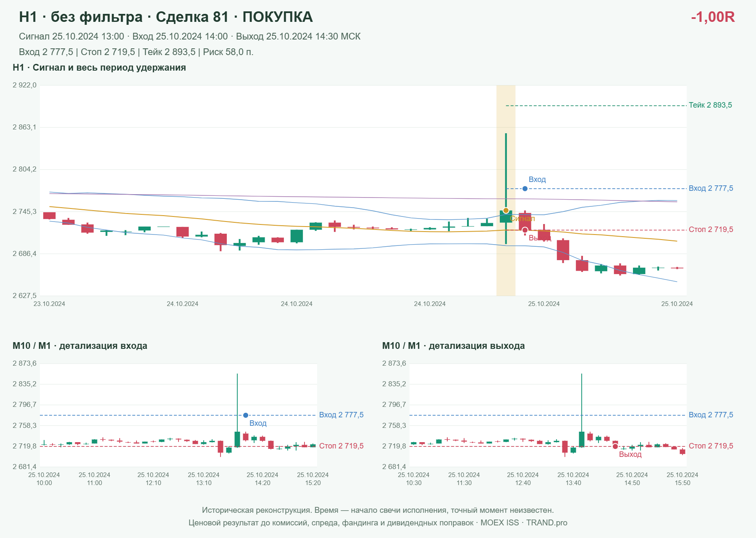Select the "10:00" time label on the entry chart
The height and width of the screenshot is (538, 756).
[x=44, y=483]
